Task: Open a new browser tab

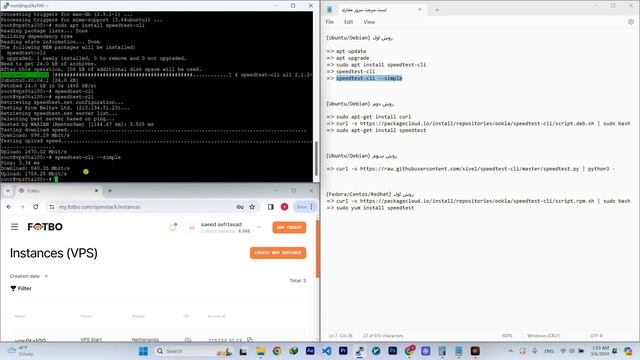Action: click(x=110, y=191)
